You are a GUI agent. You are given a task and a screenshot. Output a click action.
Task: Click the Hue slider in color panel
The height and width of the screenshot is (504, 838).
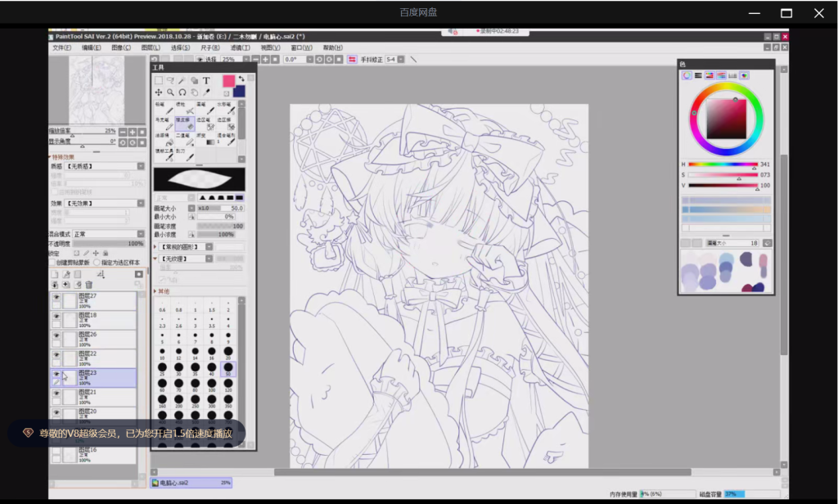(x=722, y=164)
